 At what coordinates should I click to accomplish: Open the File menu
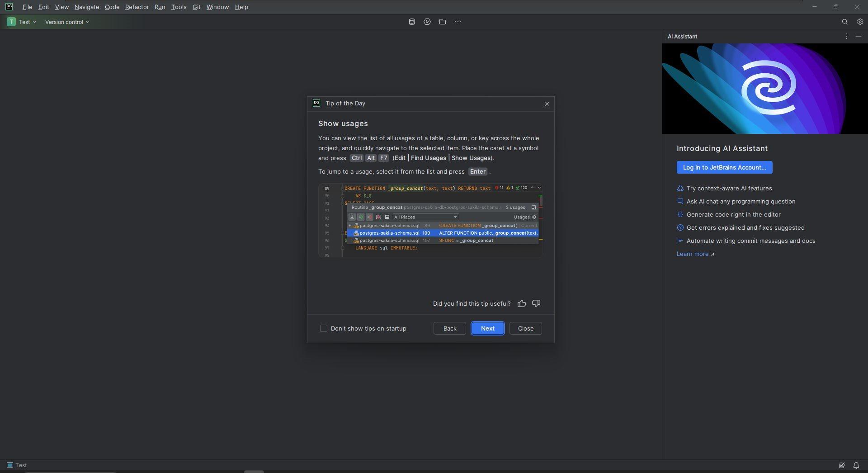27,7
